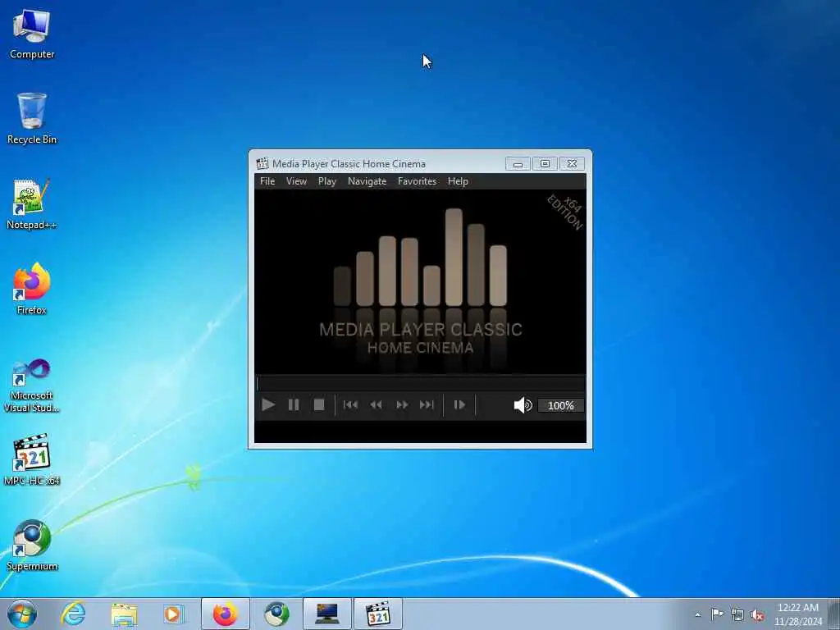Select the Notepad++ desktop shortcut

click(32, 204)
